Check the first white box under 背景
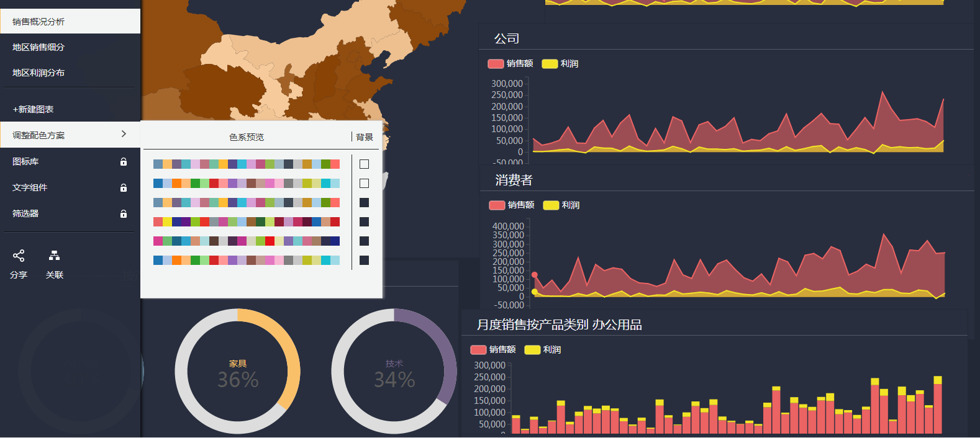The width and height of the screenshot is (980, 438). pos(364,164)
